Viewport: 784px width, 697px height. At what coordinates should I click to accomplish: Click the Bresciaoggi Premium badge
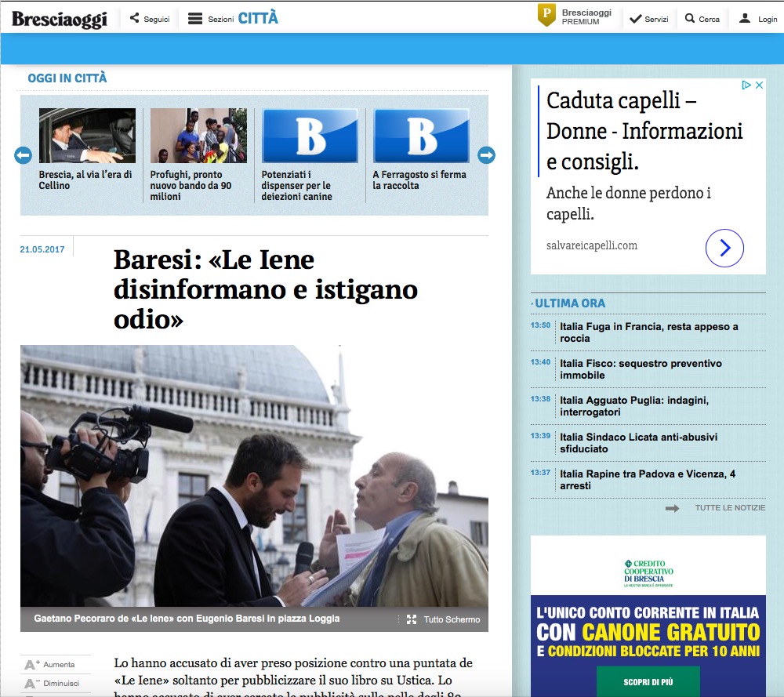[546, 16]
